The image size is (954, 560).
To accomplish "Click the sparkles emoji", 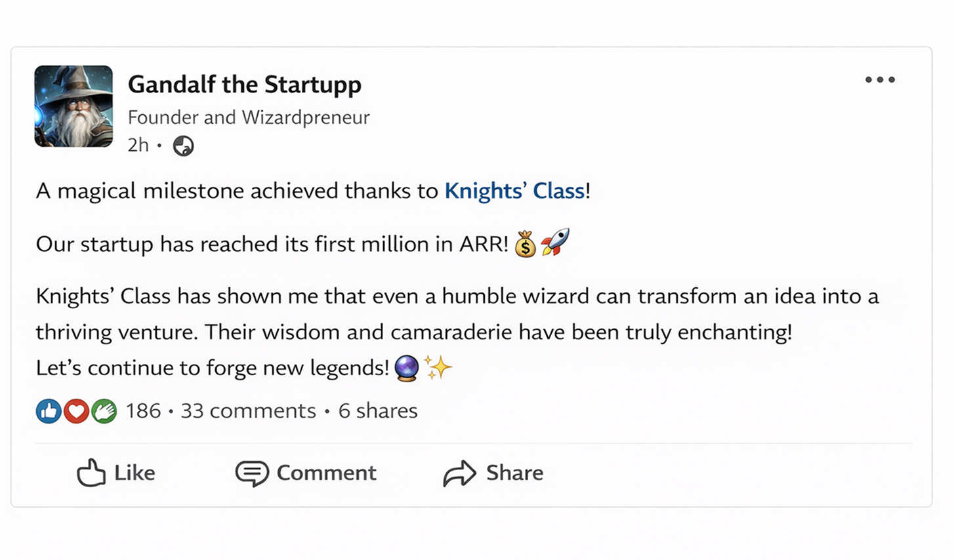I will click(438, 368).
